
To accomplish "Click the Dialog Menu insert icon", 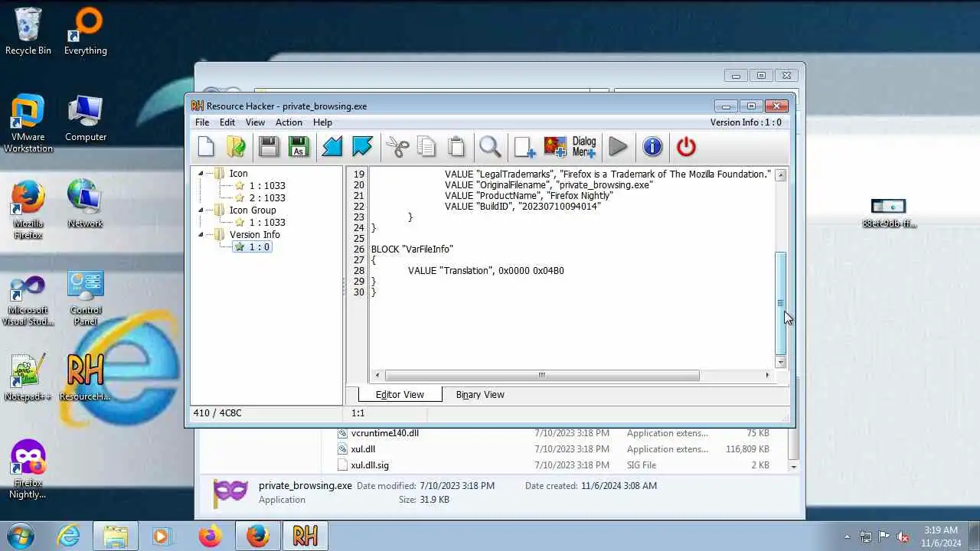I will pos(584,146).
